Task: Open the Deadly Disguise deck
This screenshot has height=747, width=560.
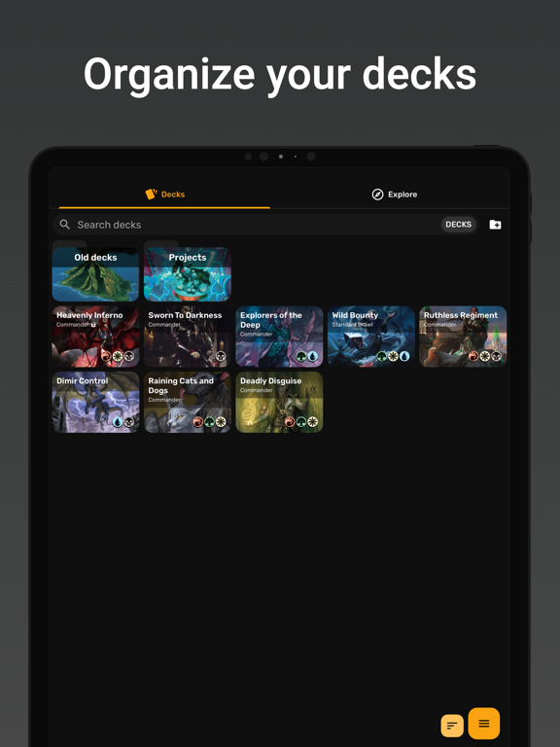Action: (x=279, y=402)
